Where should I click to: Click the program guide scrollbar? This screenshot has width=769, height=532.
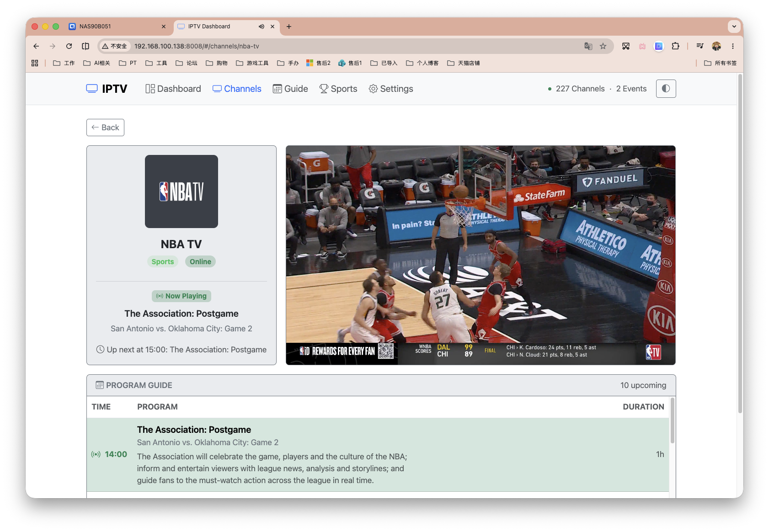click(x=672, y=420)
